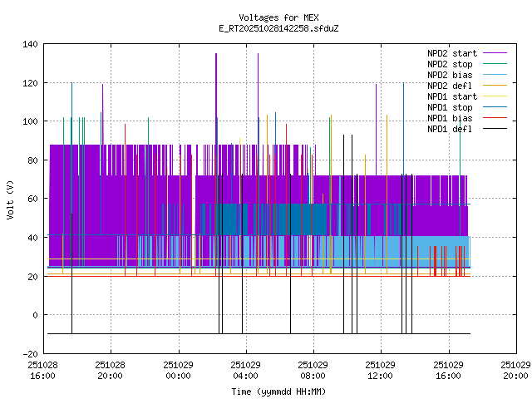Select the NPD1 defl legend entry
Screen dimensions: 532x399
pyautogui.click(x=450, y=129)
